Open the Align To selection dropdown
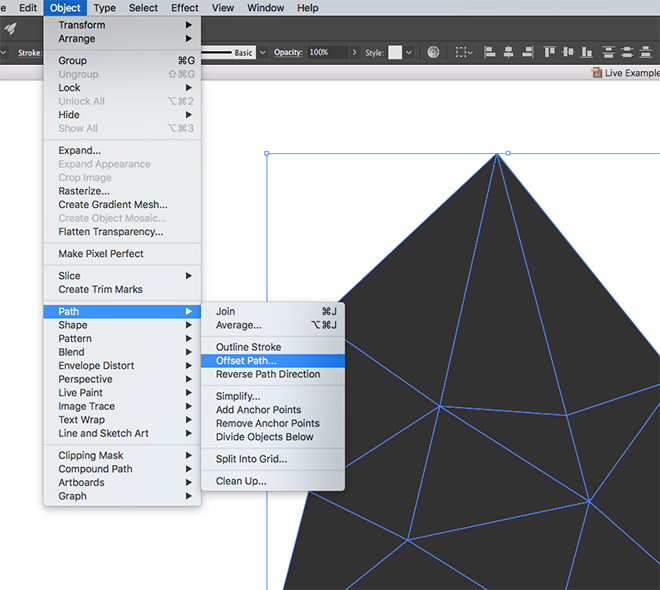This screenshot has width=660, height=590. click(x=465, y=52)
